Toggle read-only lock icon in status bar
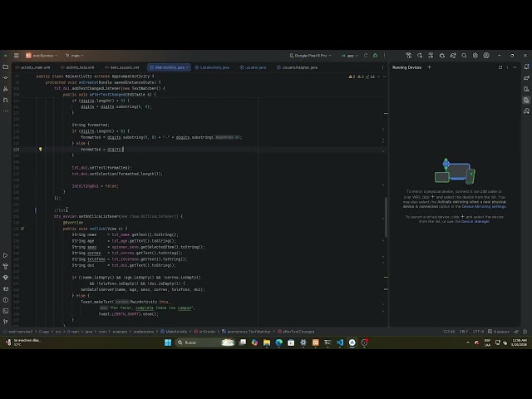Viewport: 532px width, 399px height. click(x=516, y=332)
